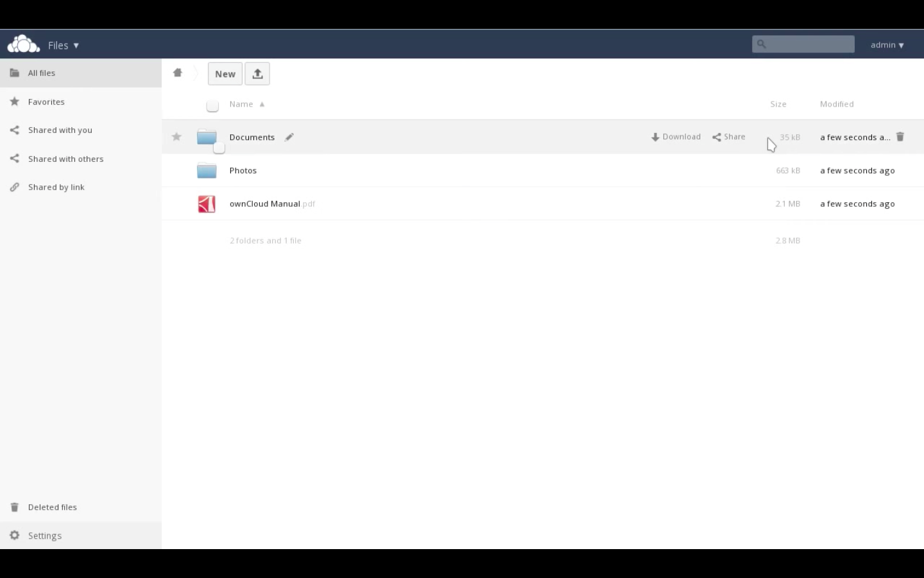Open the ownCloud cloud logo
This screenshot has height=578, width=924.
(23, 44)
